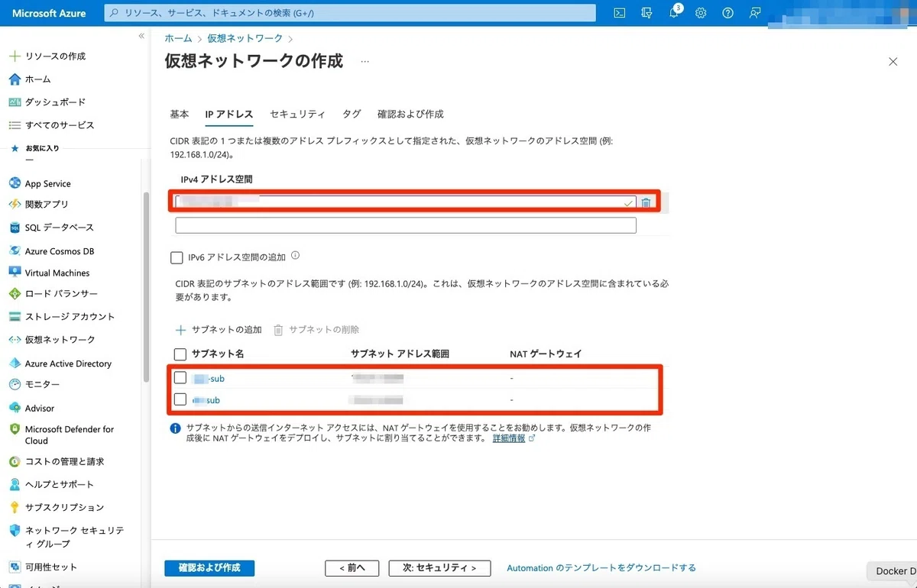Open feedback icon in top bar
The height and width of the screenshot is (588, 917).
[x=755, y=13]
